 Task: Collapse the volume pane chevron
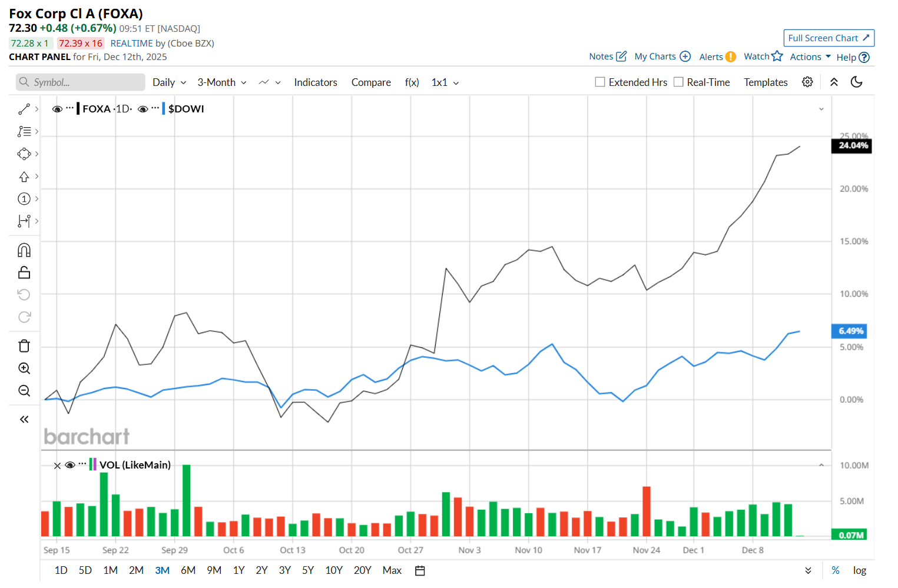821,466
